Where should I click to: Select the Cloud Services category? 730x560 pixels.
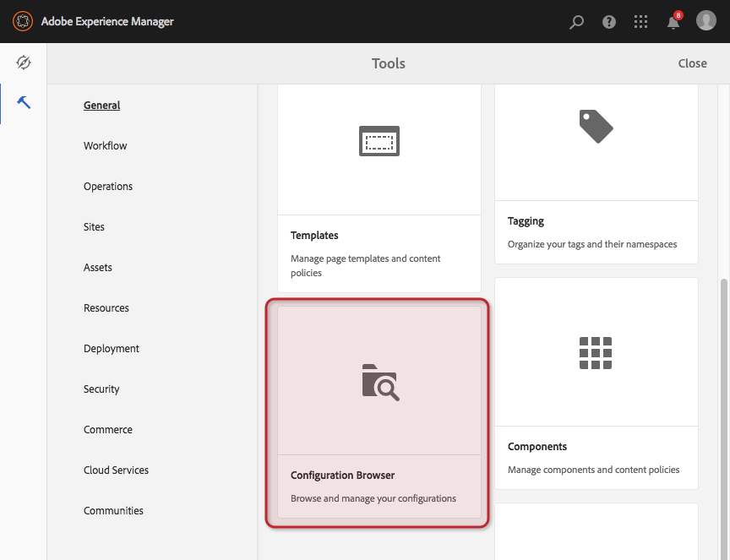pyautogui.click(x=116, y=470)
